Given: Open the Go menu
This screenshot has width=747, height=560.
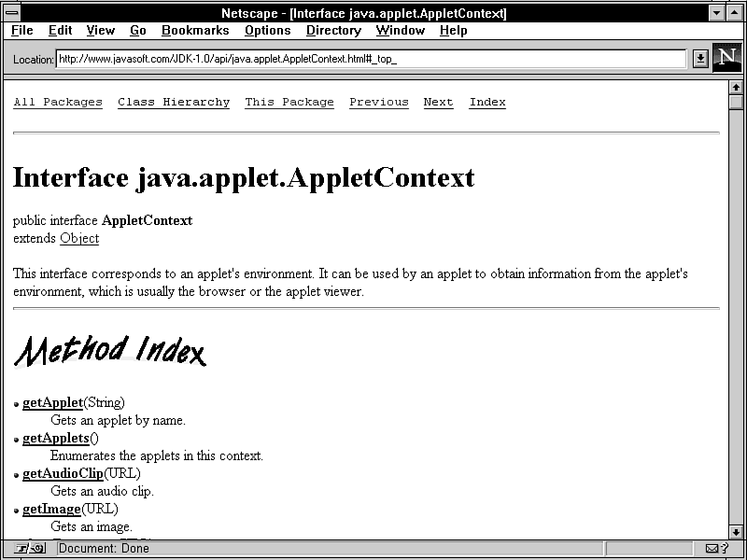Looking at the screenshot, I should click(138, 31).
